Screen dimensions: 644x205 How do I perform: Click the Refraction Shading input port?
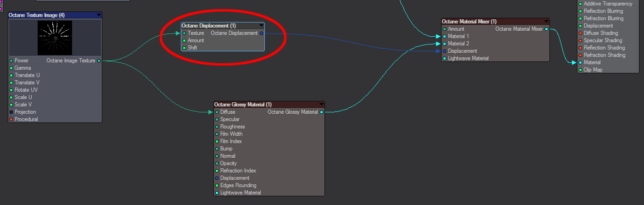pos(581,55)
